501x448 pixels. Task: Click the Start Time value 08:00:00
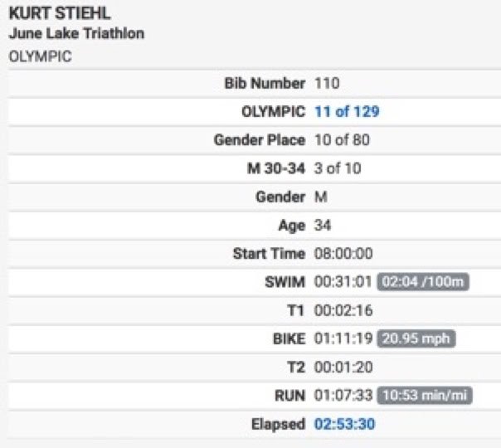point(343,254)
